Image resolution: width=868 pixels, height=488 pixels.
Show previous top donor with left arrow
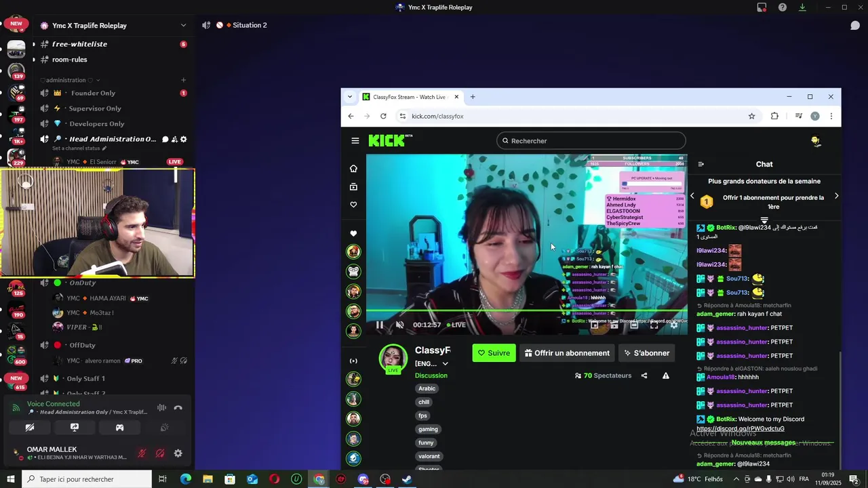[x=692, y=196]
